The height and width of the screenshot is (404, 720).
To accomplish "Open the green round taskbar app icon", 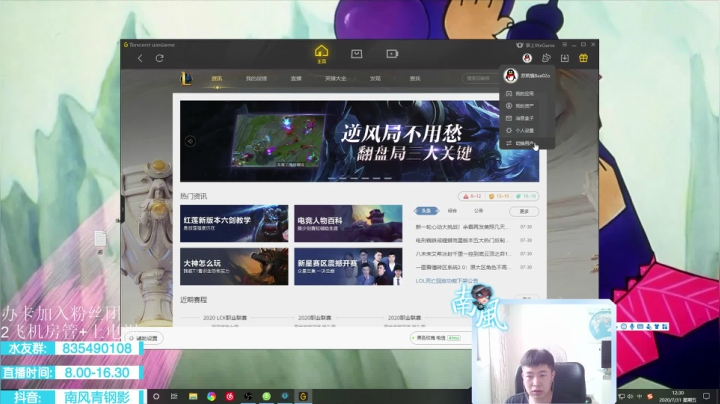I will coord(266,396).
